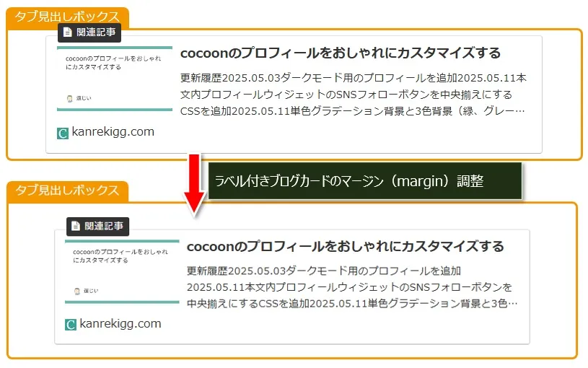Click the 関連記事 label text on the upper card
Image resolution: width=588 pixels, height=368 pixels.
96,32
